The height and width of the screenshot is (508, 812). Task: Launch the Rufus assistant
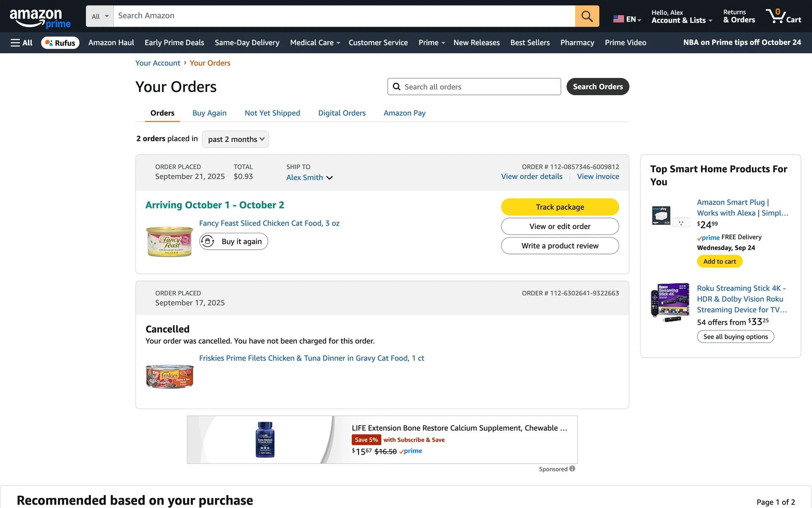[60, 43]
